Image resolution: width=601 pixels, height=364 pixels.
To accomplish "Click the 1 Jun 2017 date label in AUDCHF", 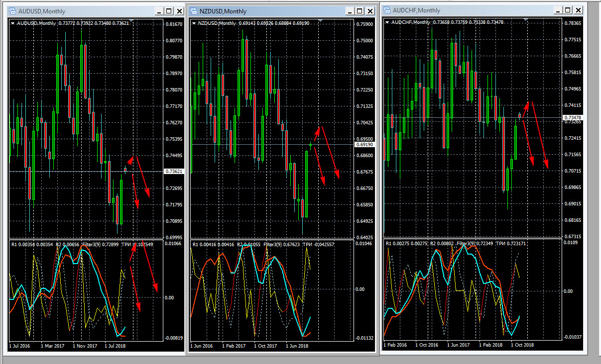I will coord(459,345).
